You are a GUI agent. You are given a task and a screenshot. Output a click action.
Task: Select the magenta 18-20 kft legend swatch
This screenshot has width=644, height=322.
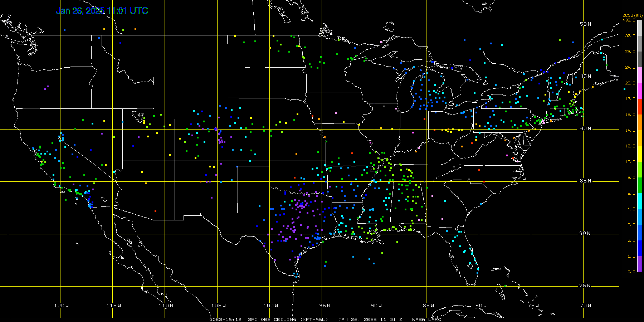pyautogui.click(x=640, y=91)
